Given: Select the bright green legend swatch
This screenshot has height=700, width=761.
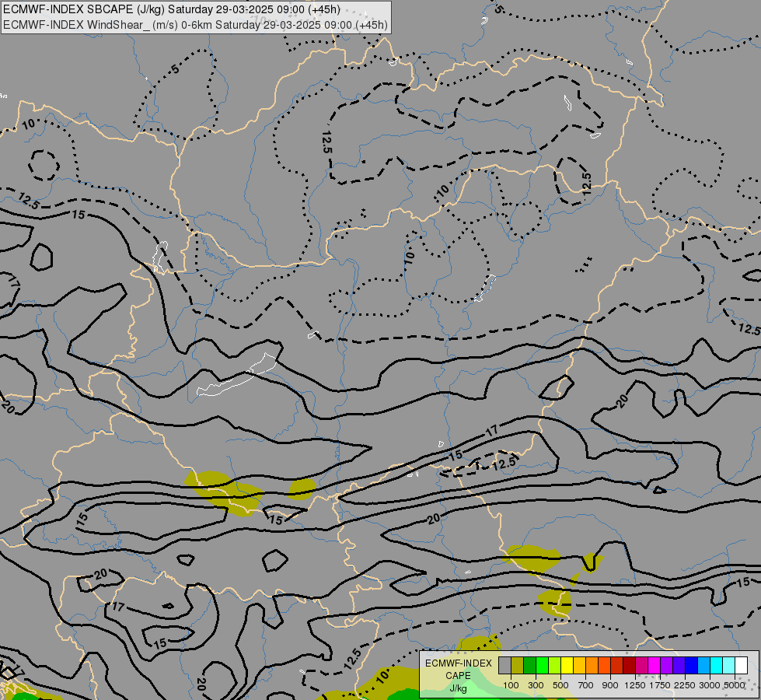Looking at the screenshot, I should pos(542,666).
